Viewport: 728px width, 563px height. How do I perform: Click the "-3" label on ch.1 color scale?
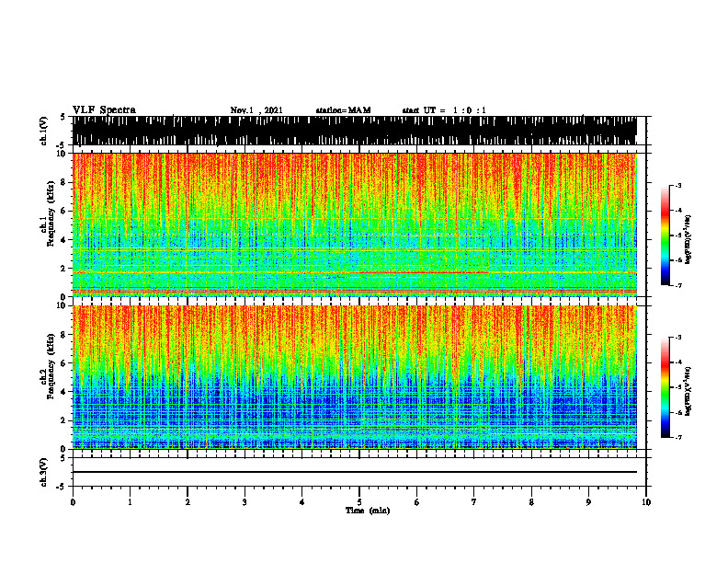678,185
